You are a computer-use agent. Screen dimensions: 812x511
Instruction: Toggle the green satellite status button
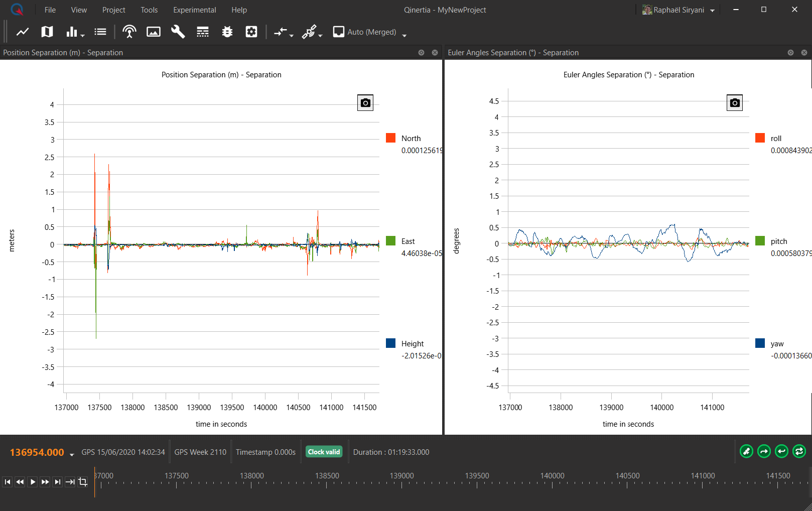746,452
